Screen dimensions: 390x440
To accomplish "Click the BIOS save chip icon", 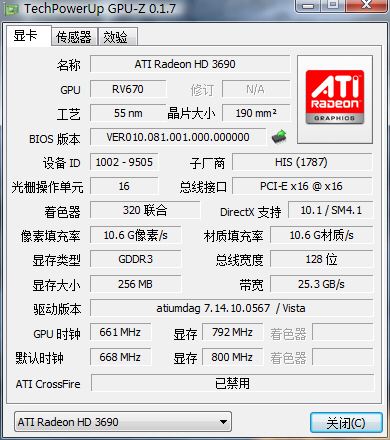I will [279, 137].
